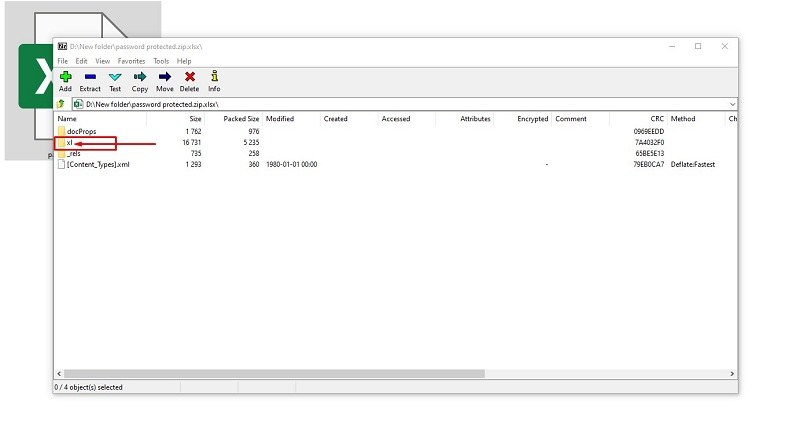Expand the address bar path dropdown

click(x=732, y=103)
